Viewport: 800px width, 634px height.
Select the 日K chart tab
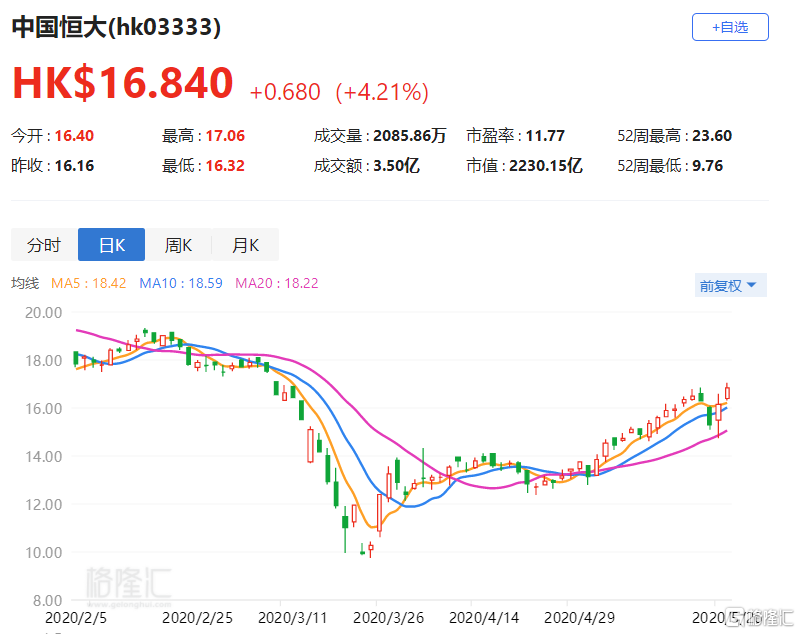111,245
